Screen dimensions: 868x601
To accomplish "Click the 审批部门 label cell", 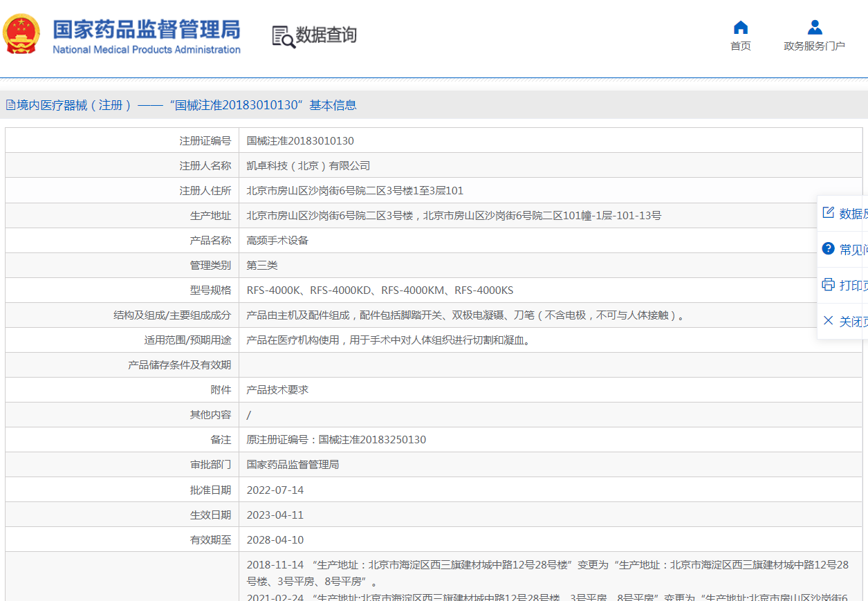I will pyautogui.click(x=122, y=464).
